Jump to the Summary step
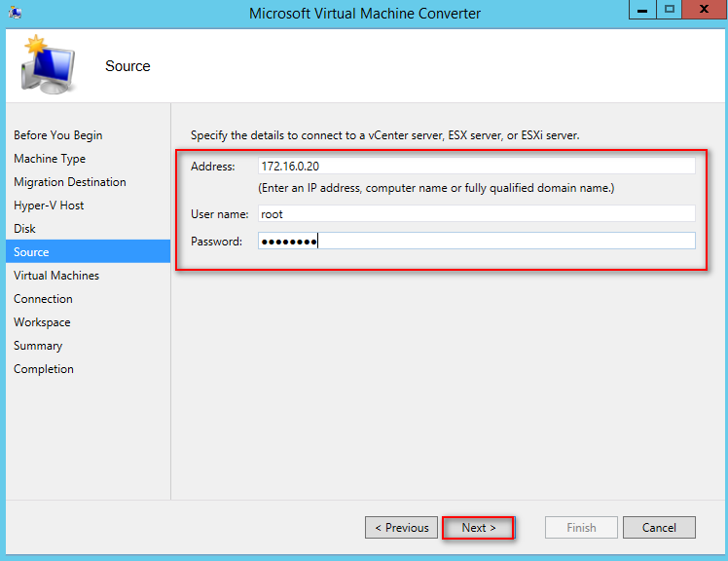The image size is (728, 561). [38, 346]
